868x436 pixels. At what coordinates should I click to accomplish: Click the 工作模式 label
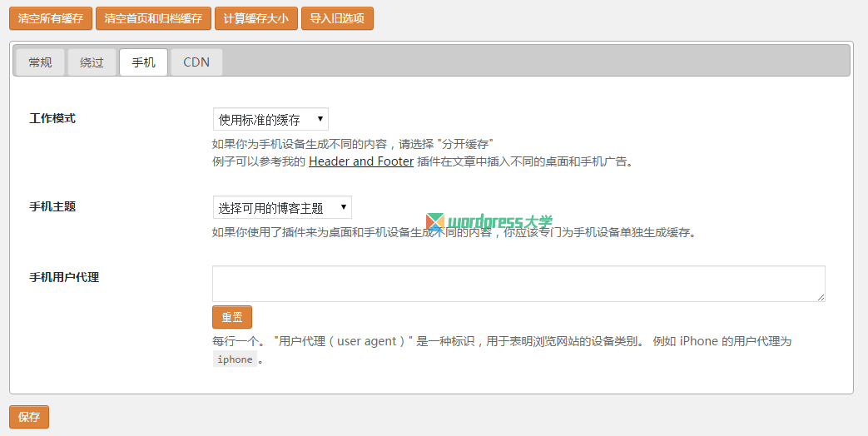click(52, 118)
